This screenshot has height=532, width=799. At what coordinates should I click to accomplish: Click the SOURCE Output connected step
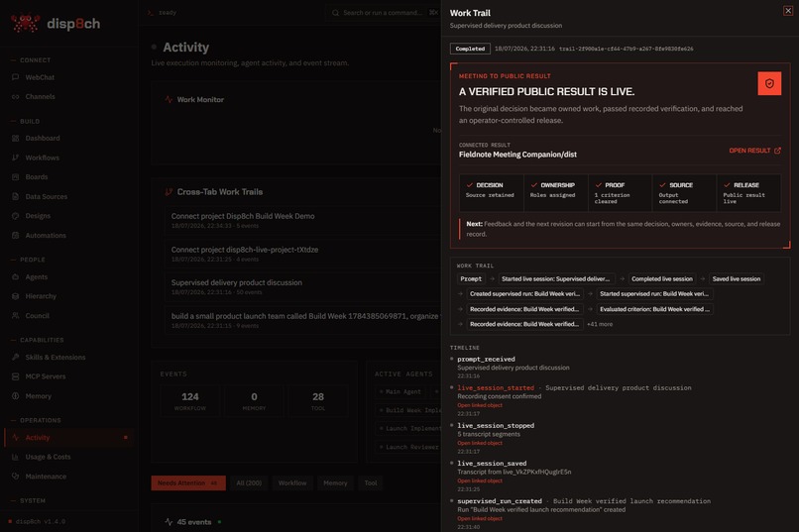[x=684, y=193]
